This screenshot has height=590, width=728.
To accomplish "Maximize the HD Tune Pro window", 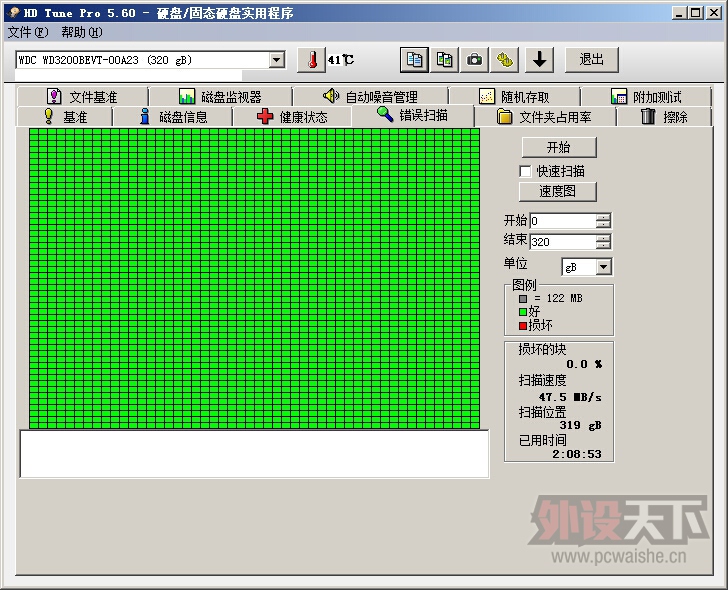I will (696, 13).
